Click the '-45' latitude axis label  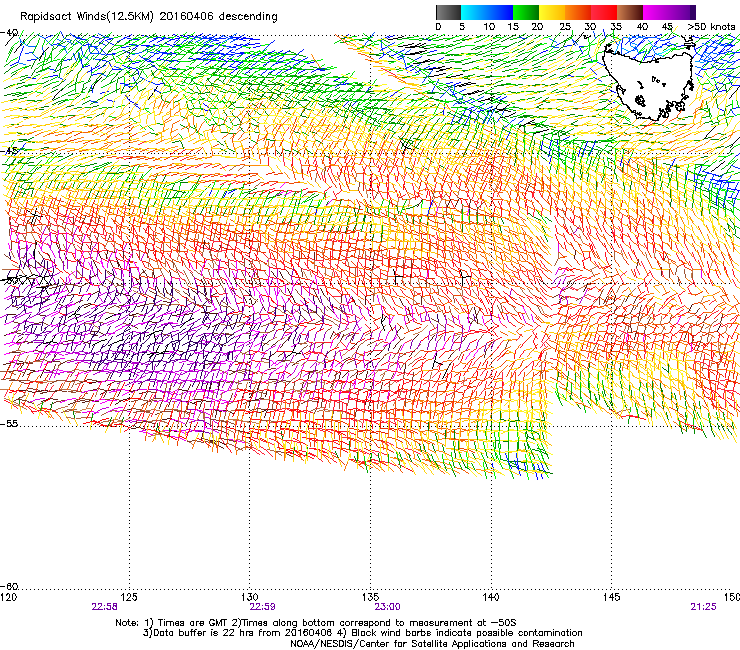[9, 151]
